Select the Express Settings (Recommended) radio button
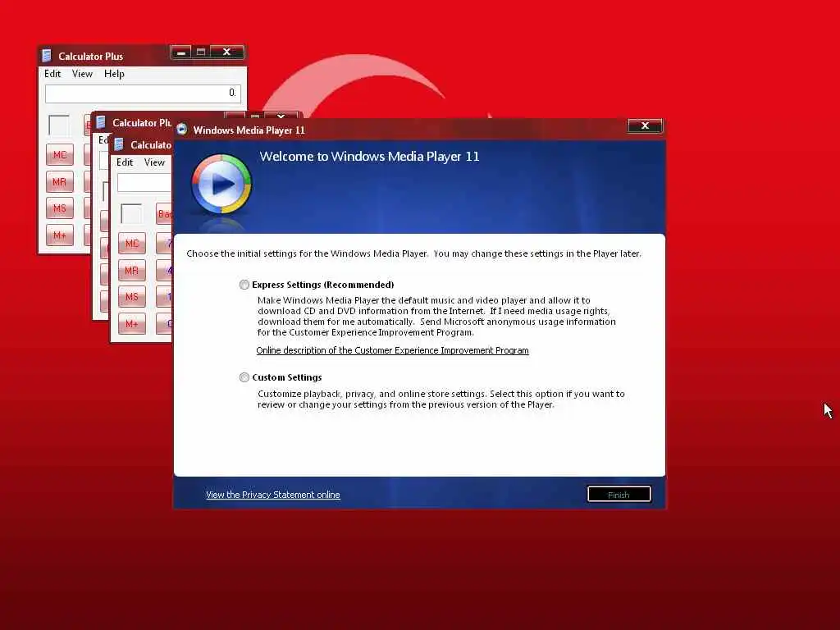Image resolution: width=840 pixels, height=630 pixels. pos(244,285)
